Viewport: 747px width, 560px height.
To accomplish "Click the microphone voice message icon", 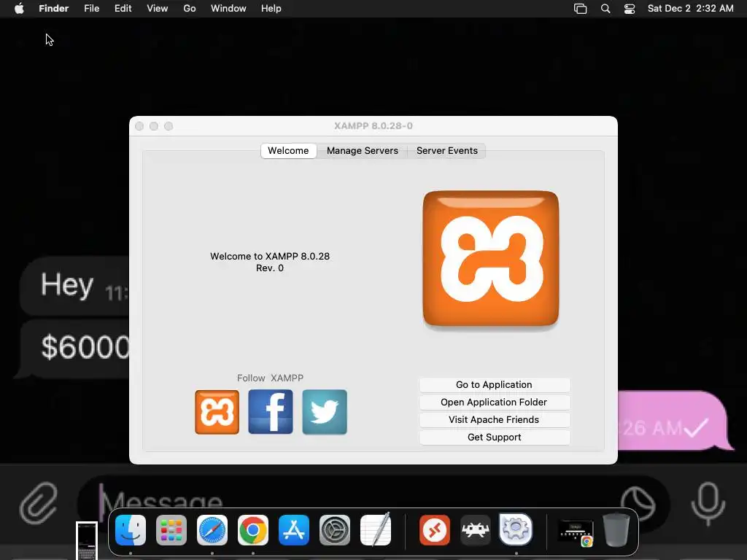I will pyautogui.click(x=708, y=503).
